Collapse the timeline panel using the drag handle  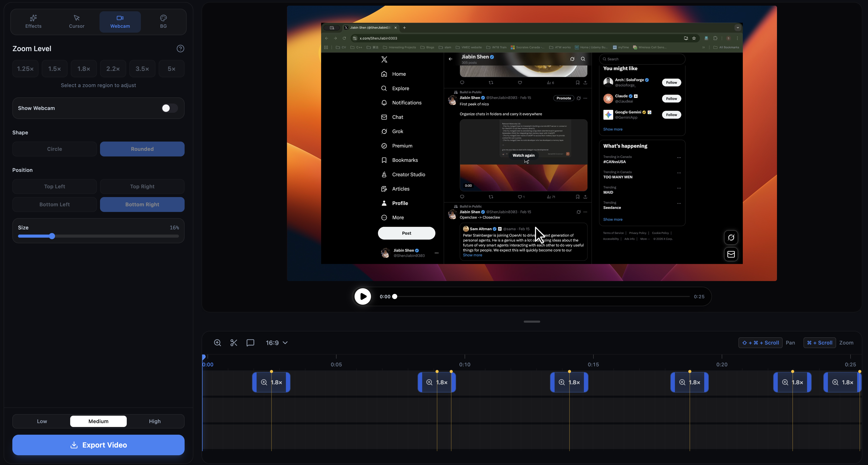click(x=532, y=322)
